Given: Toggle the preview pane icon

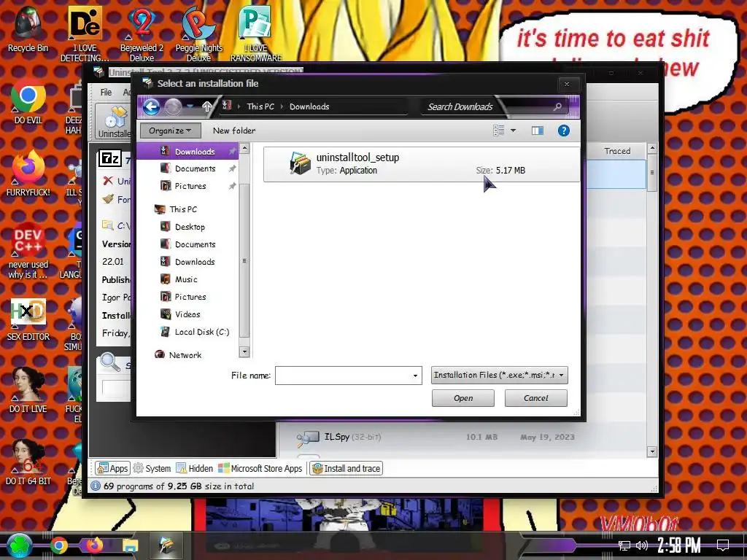Looking at the screenshot, I should 538,131.
